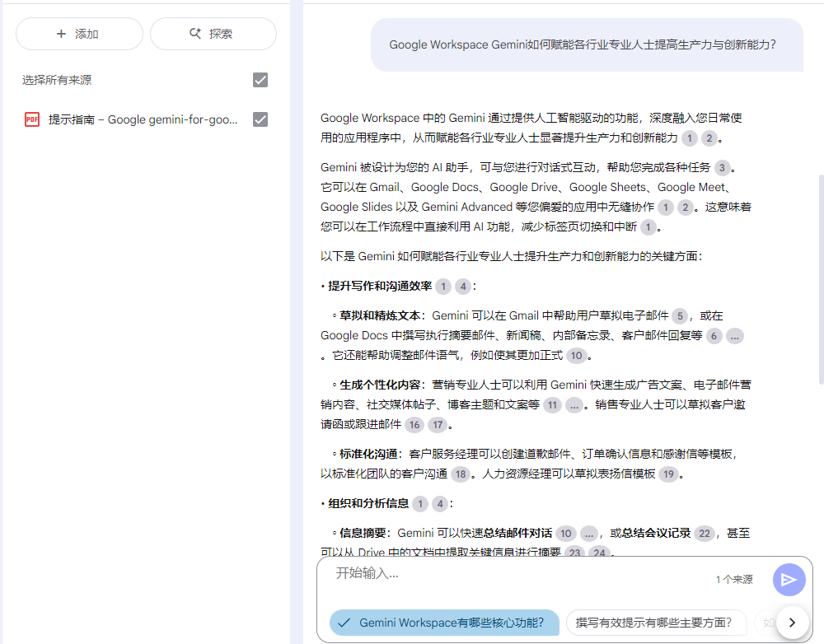Open citation 1 beside 组织和分析信息 heading
Viewport: 824px width, 644px height.
420,504
